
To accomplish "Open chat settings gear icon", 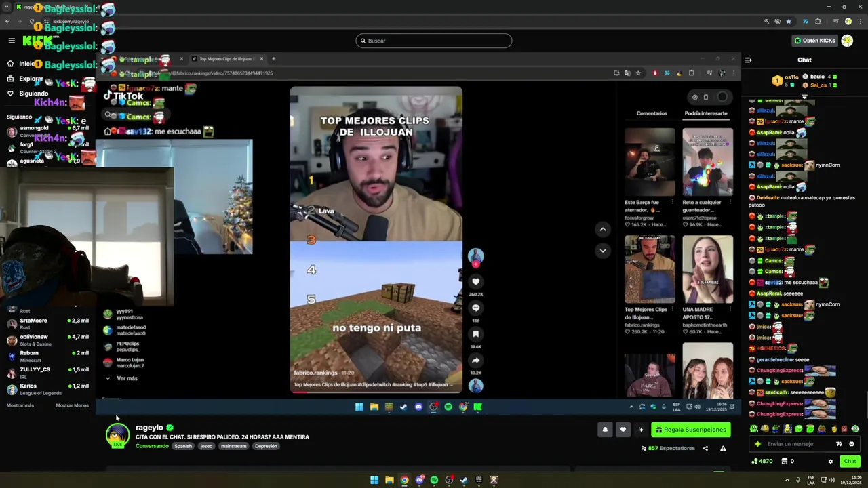I will coord(830,462).
